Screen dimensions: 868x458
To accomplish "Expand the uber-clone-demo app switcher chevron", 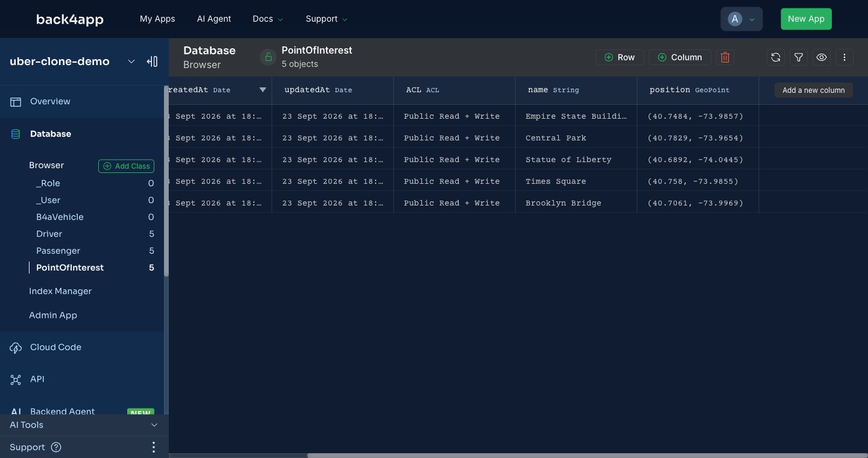I will pos(131,61).
